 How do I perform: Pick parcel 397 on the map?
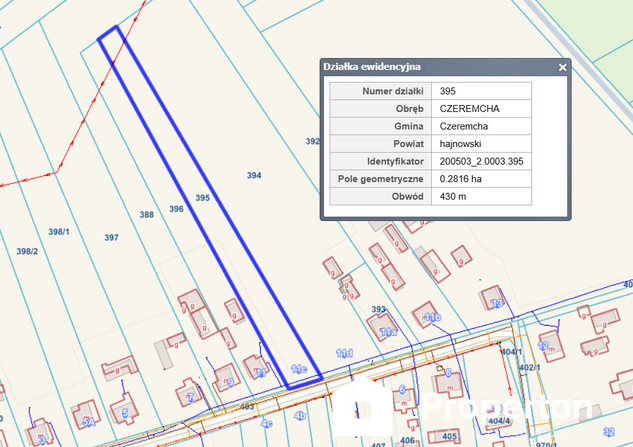(111, 237)
